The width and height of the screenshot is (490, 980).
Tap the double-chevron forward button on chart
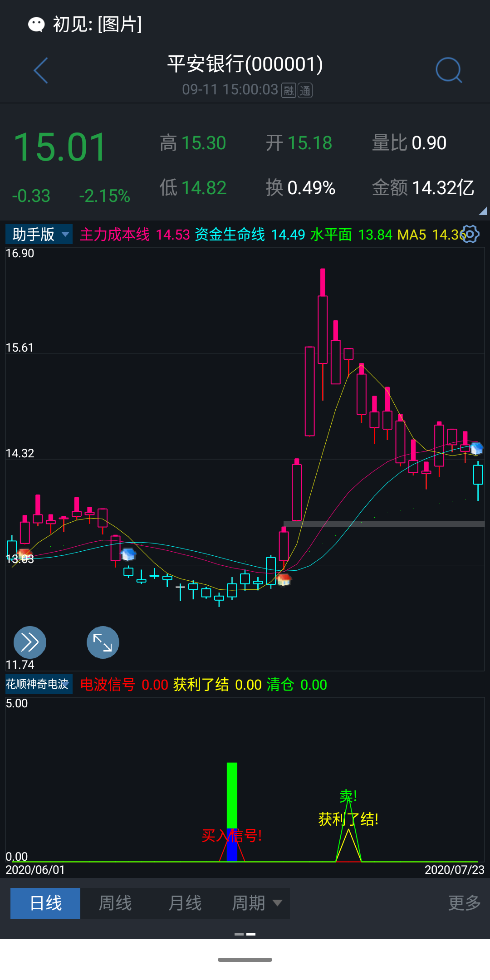(30, 642)
